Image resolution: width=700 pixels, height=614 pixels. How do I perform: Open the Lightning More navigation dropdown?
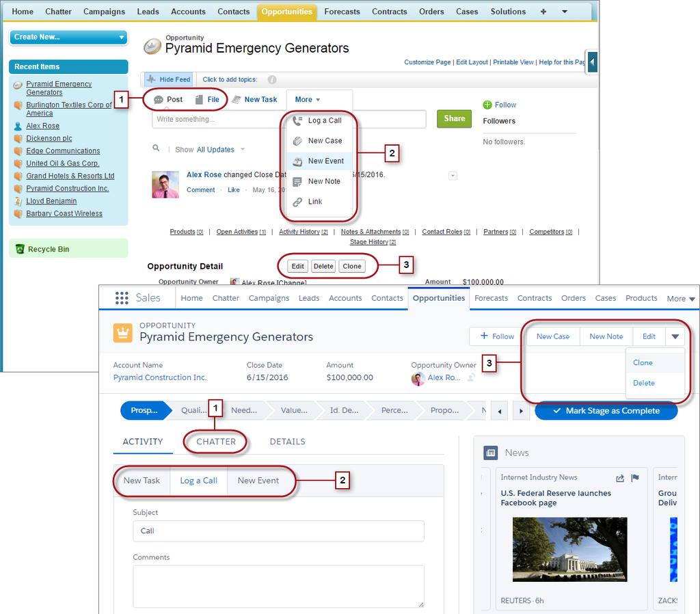coord(680,298)
